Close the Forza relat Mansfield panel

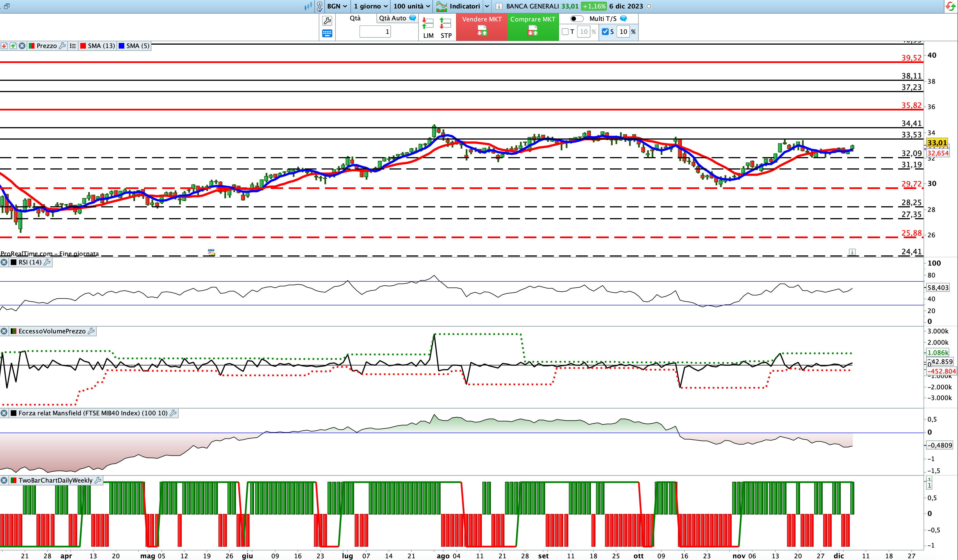(x=4, y=413)
